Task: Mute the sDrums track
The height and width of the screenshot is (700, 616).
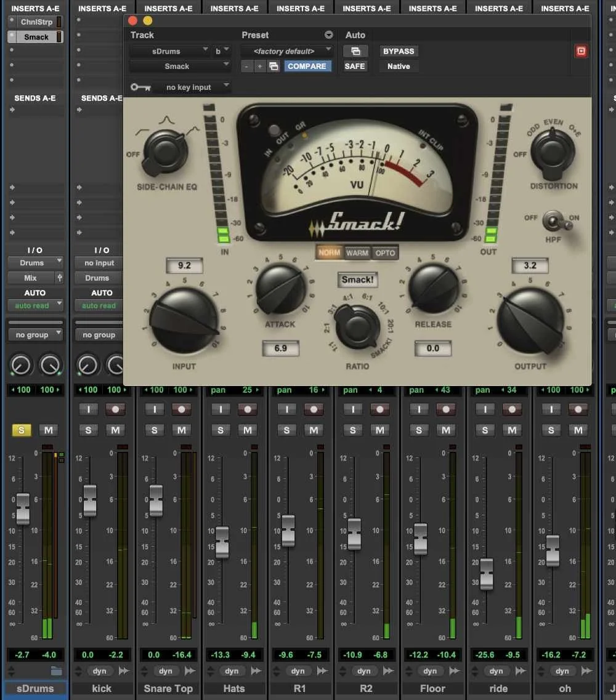Action: point(49,430)
